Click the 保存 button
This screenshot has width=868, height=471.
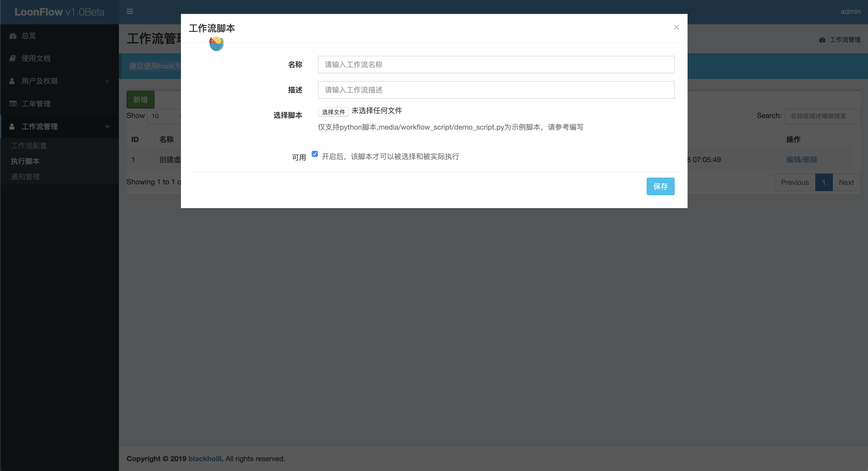point(660,186)
